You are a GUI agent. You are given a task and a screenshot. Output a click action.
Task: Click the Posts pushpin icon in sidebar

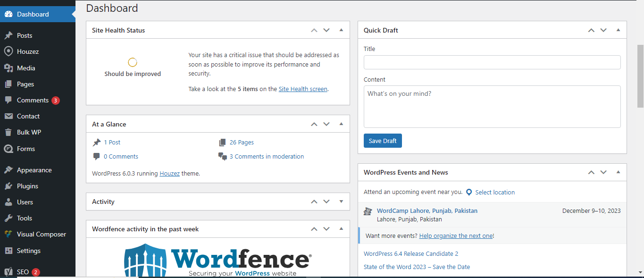pos(8,35)
